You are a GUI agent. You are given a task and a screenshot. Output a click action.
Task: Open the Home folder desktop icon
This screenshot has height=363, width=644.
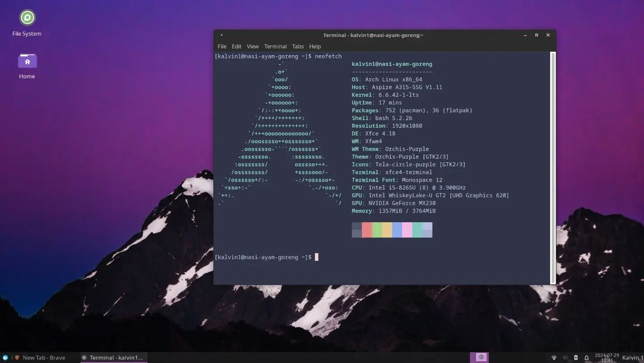[x=27, y=60]
